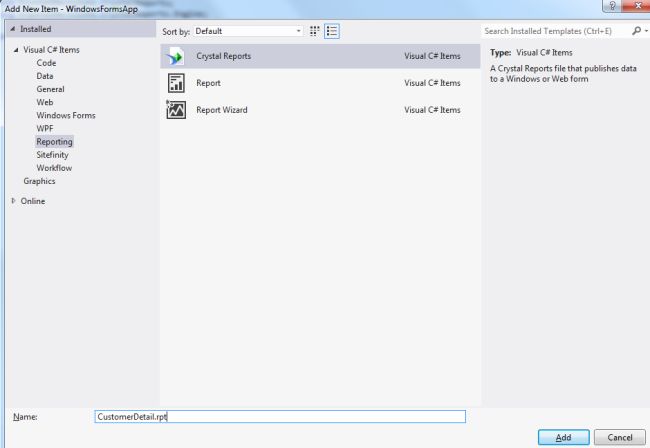Click the Crystal Reports description text
650x448 pixels.
[563, 74]
